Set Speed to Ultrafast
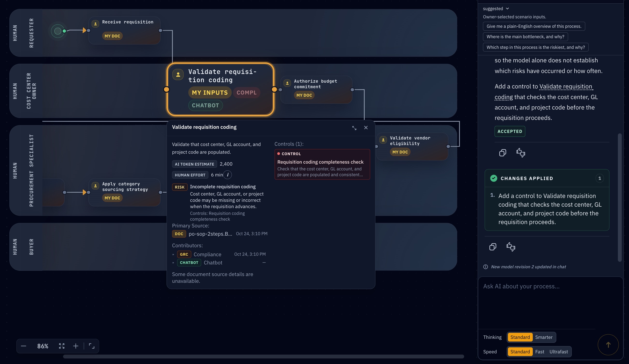Screen dimensions: 629x364 click(558, 351)
